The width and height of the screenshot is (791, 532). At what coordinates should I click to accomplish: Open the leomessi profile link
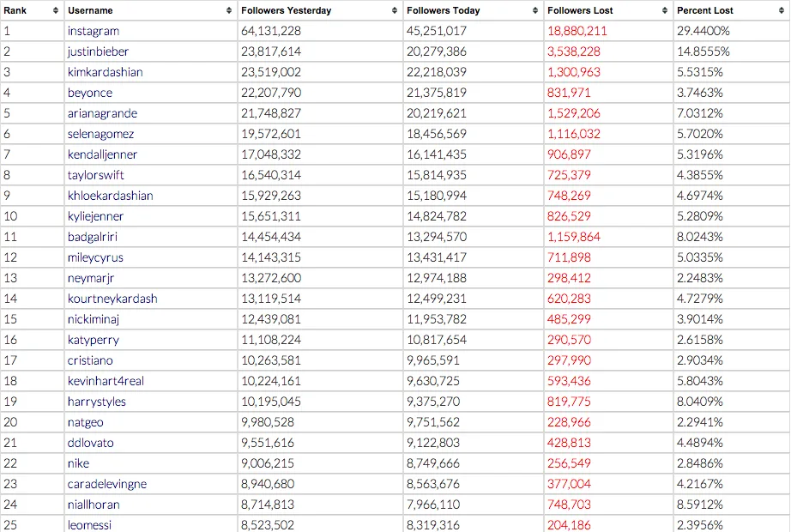[x=90, y=525]
